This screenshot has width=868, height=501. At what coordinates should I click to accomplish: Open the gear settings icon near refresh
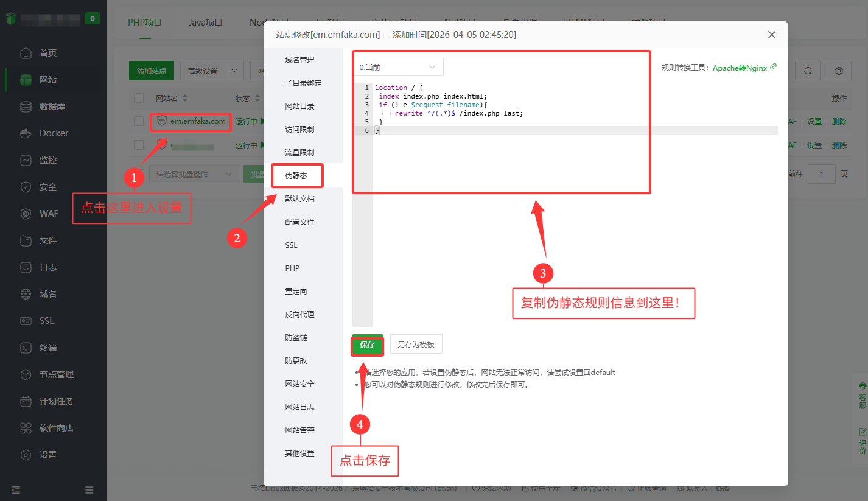click(x=839, y=70)
